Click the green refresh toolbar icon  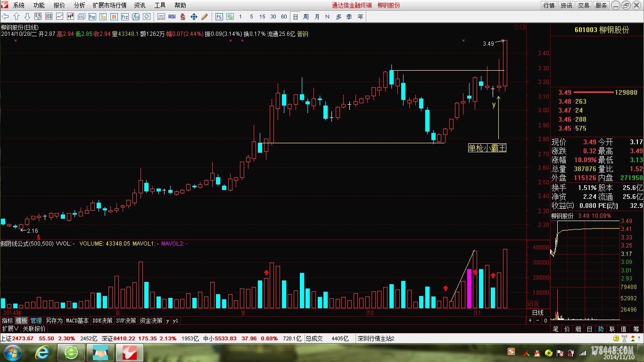click(x=230, y=16)
